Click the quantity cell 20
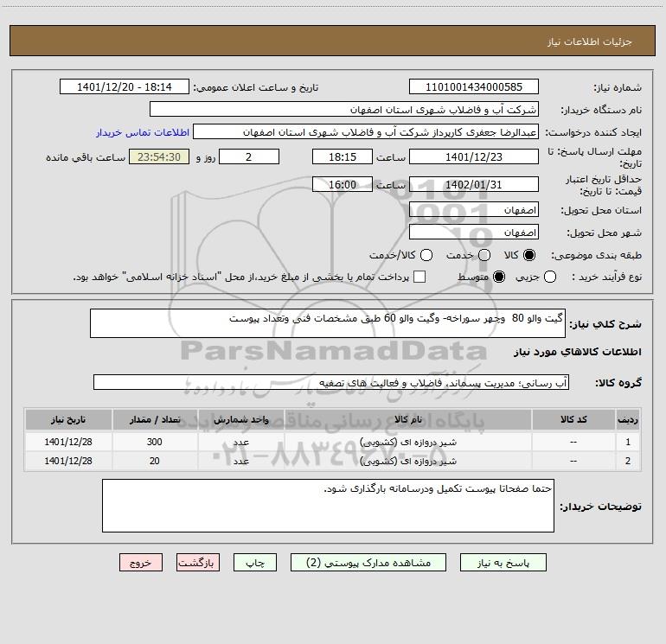The image size is (666, 644). click(155, 461)
